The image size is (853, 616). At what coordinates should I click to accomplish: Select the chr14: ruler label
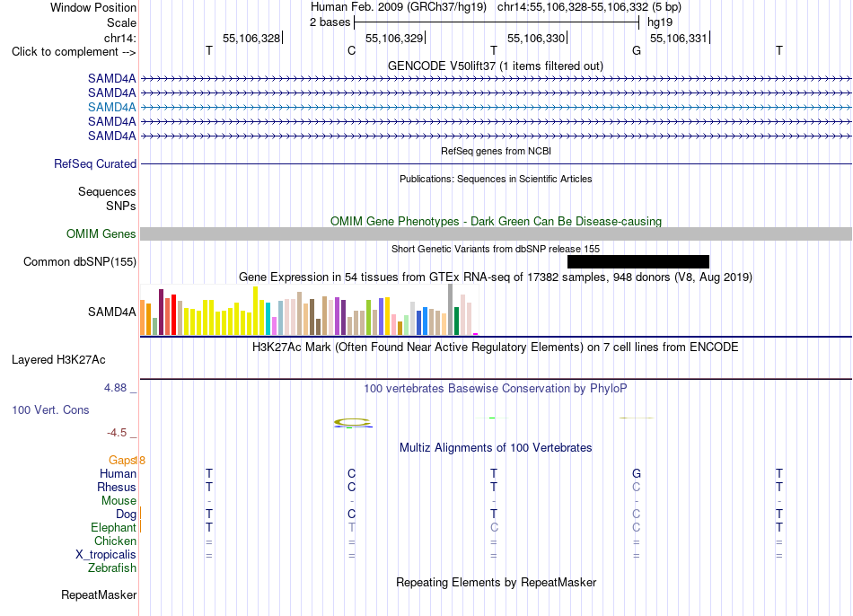pyautogui.click(x=119, y=38)
